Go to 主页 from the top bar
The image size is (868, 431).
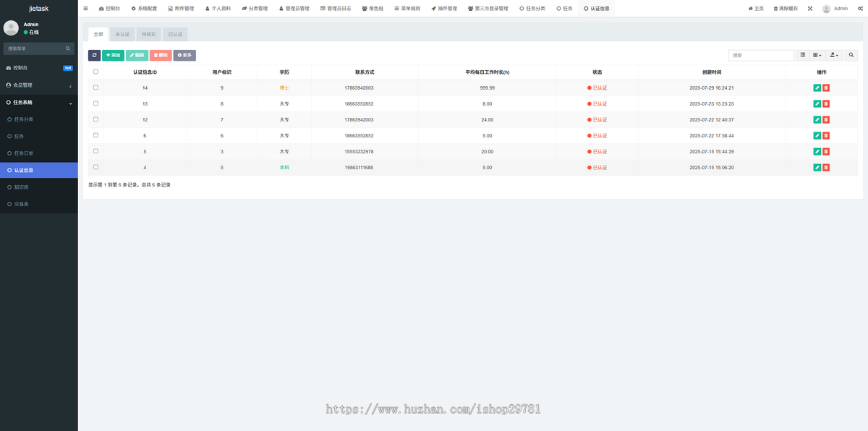click(x=756, y=9)
